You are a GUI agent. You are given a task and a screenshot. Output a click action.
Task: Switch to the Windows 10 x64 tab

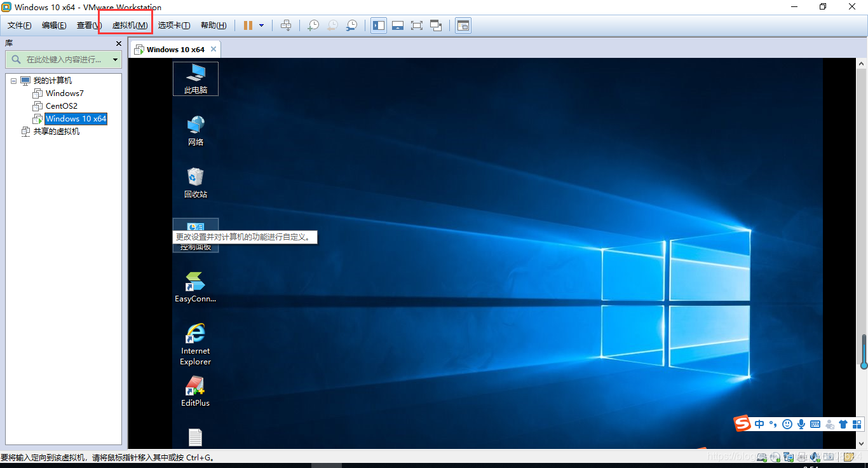point(175,49)
